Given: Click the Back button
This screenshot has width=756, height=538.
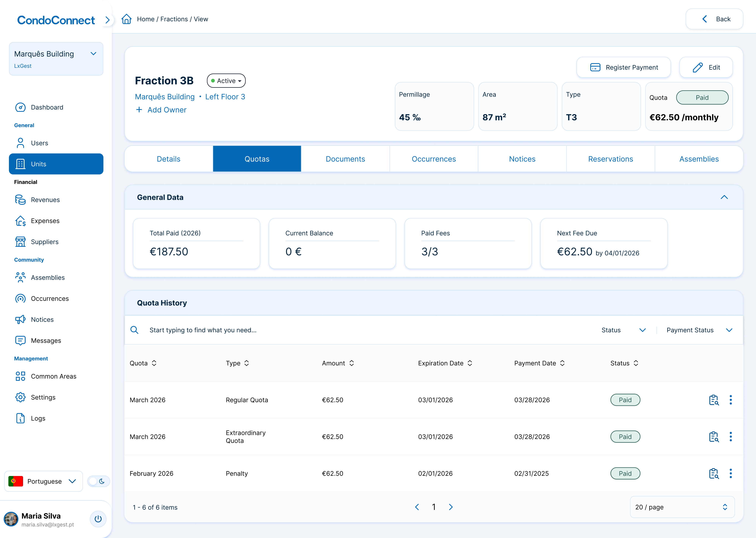Looking at the screenshot, I should (714, 19).
